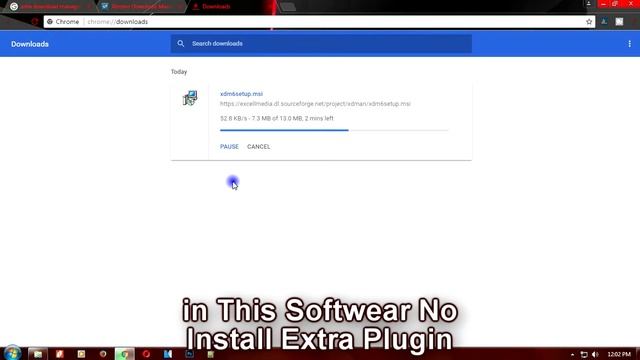The image size is (640, 360).
Task: Cancel the xdm6setup.msi download
Action: (x=258, y=147)
